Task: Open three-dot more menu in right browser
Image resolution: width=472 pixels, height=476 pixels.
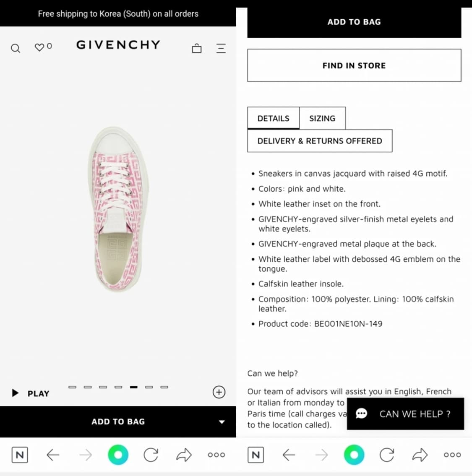Action: [x=453, y=455]
